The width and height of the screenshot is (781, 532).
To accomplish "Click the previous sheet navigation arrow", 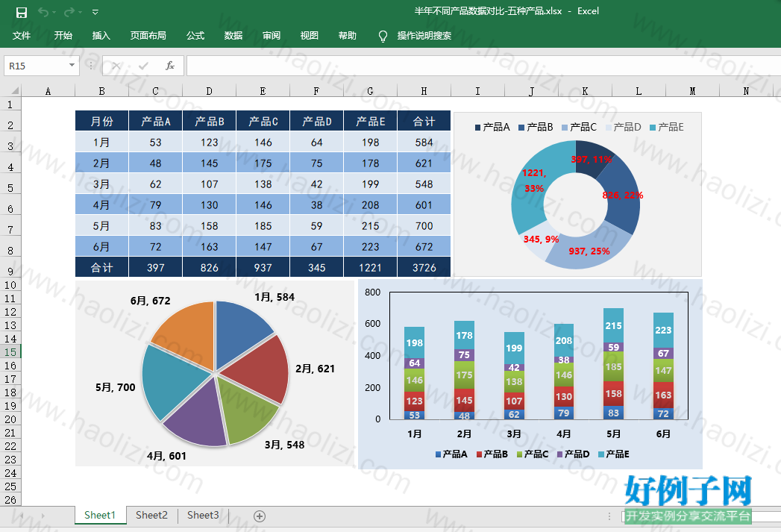I will click(x=21, y=516).
